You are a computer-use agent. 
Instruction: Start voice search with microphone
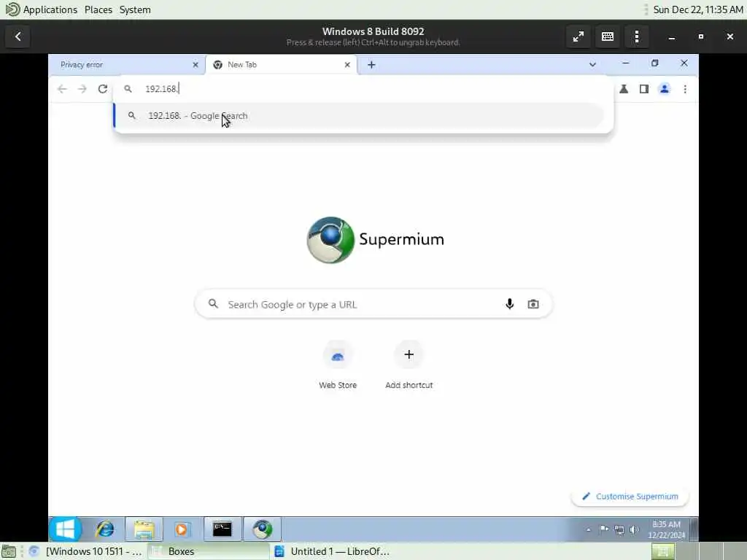coord(510,304)
